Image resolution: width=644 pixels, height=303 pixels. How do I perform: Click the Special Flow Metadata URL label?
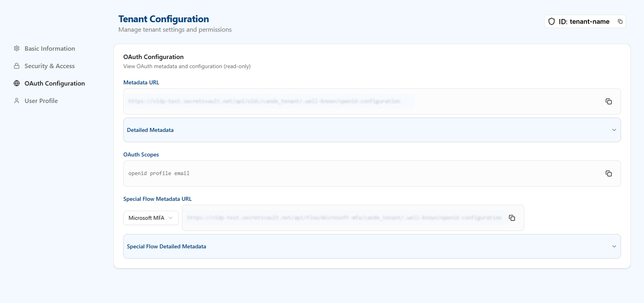157,199
